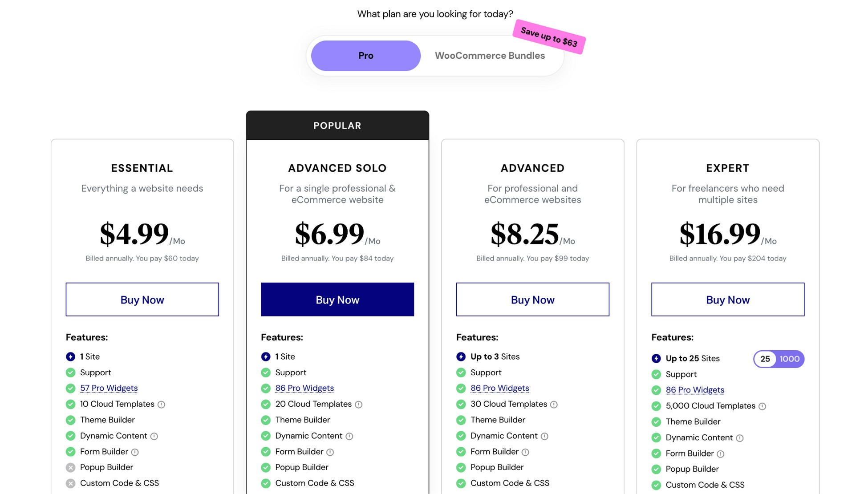Click the info icon beside "30 Cloud Templates" in Advanced
Screen dimensions: 868x494
pos(554,404)
